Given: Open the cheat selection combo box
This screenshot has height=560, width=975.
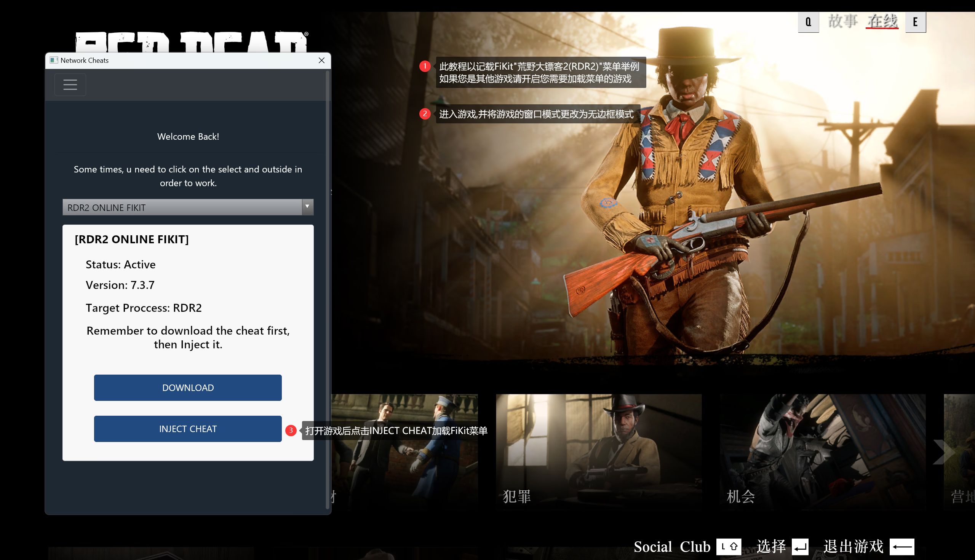Looking at the screenshot, I should (x=183, y=207).
